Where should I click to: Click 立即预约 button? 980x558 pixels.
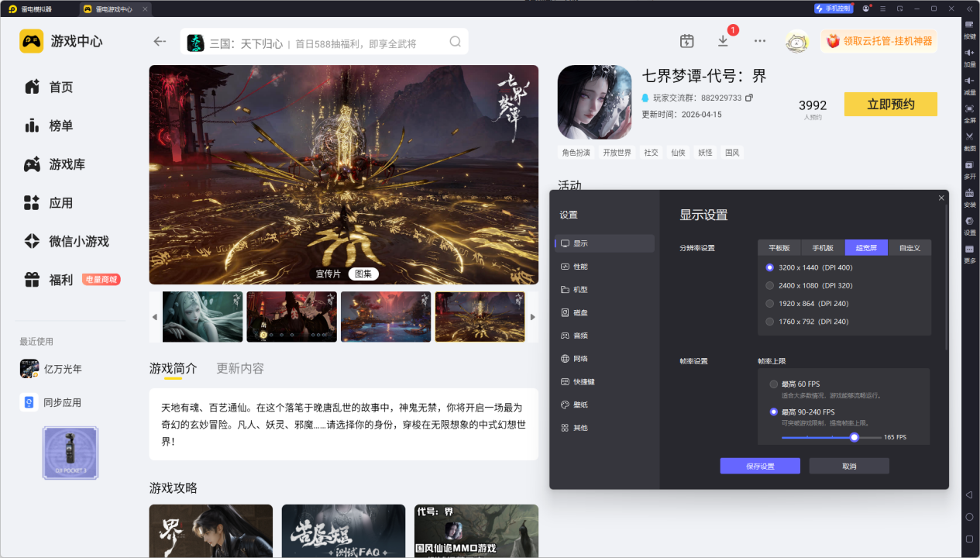point(891,105)
